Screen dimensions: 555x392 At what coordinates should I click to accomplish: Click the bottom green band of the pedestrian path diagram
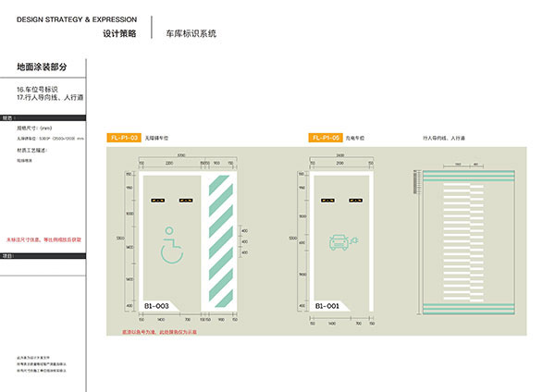[469, 309]
